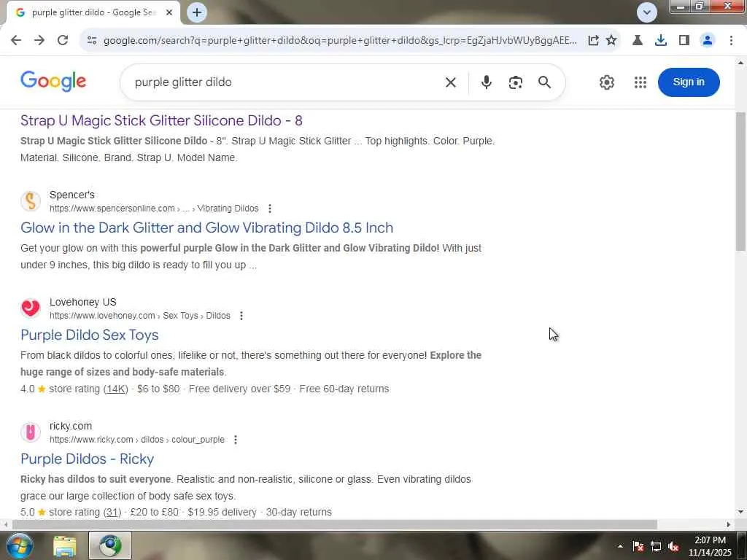The width and height of the screenshot is (747, 560).
Task: Go back to the previous page
Action: tap(16, 41)
